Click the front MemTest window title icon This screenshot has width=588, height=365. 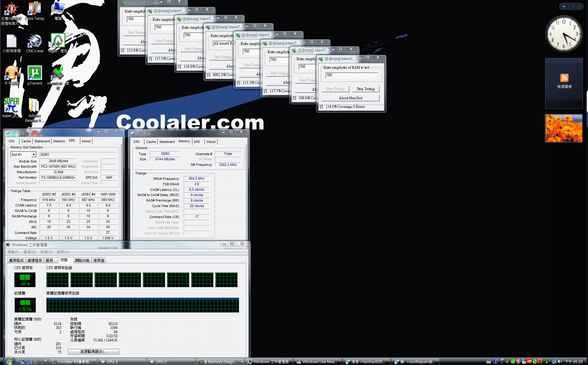(x=321, y=59)
